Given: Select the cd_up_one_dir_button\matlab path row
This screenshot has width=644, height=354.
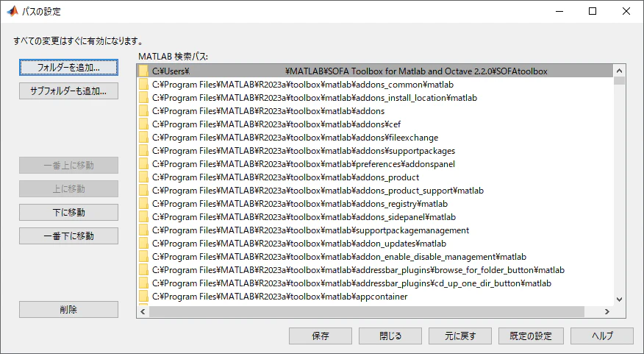Looking at the screenshot, I should coord(375,283).
